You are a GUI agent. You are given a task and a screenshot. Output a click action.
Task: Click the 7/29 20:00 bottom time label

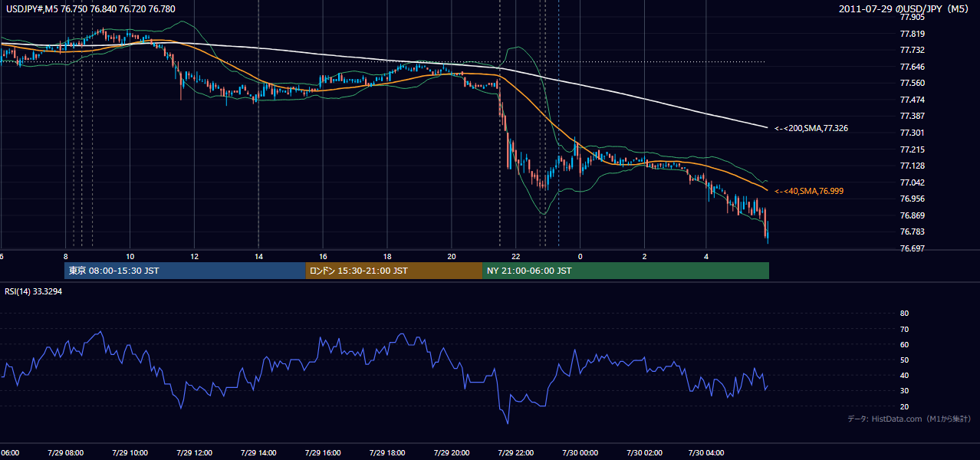point(451,452)
